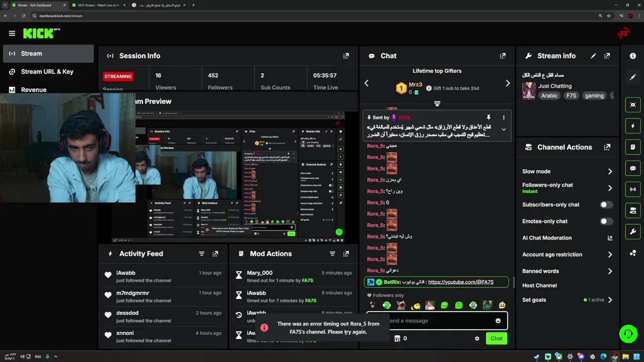
Task: Click the chat scrollbar
Action: pyautogui.click(x=513, y=282)
